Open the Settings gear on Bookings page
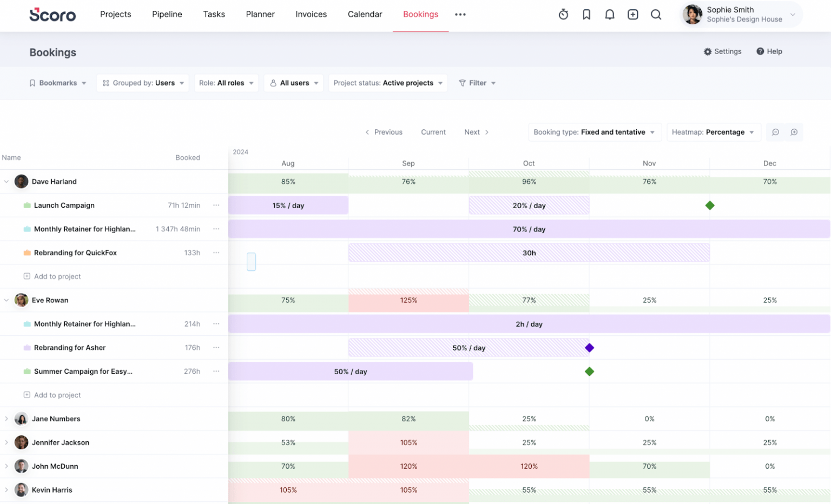Screen dimensions: 831x504 click(723, 51)
